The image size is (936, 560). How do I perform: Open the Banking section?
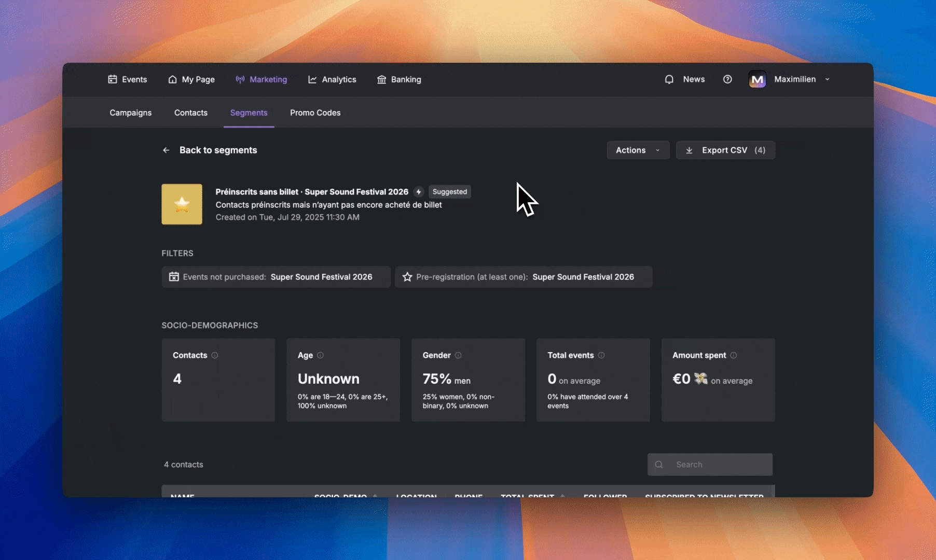(399, 79)
